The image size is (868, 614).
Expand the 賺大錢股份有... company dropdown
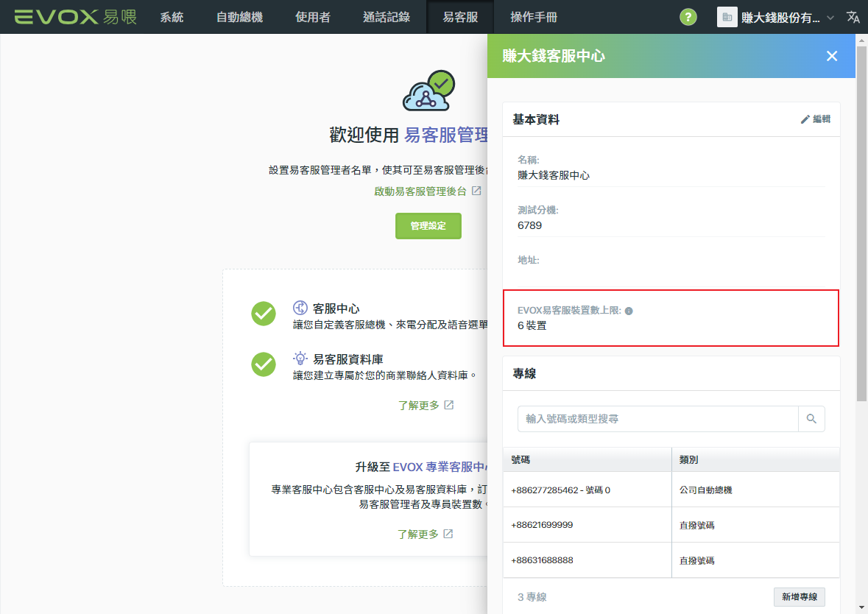[830, 18]
